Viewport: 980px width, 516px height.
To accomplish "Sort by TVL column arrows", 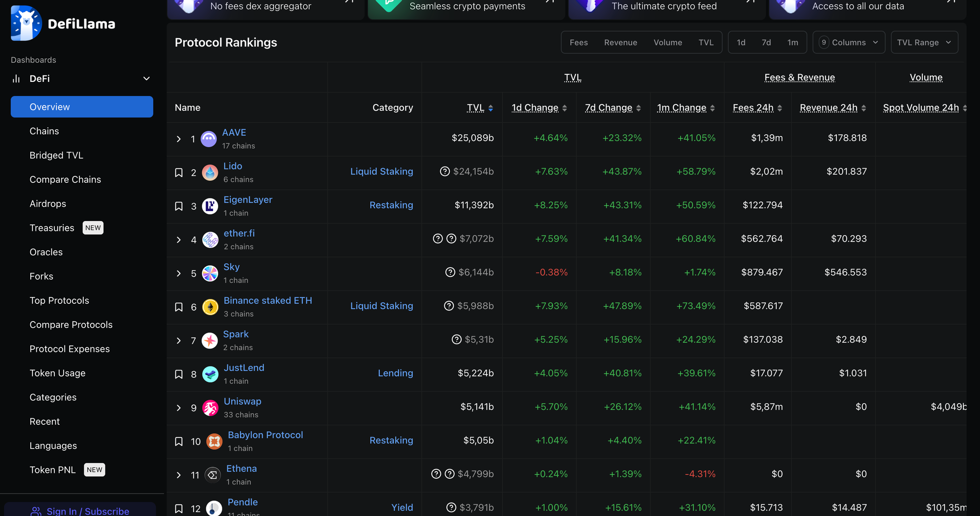I will (490, 108).
